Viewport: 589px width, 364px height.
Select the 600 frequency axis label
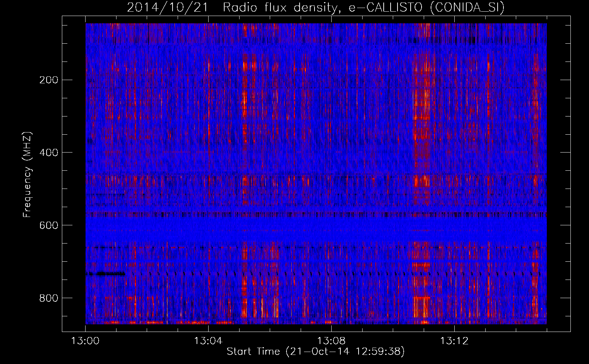tap(49, 225)
